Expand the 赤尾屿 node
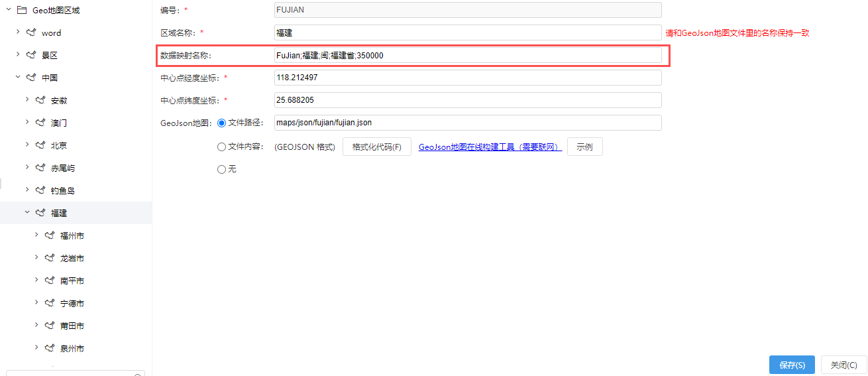This screenshot has height=376, width=868. point(27,168)
